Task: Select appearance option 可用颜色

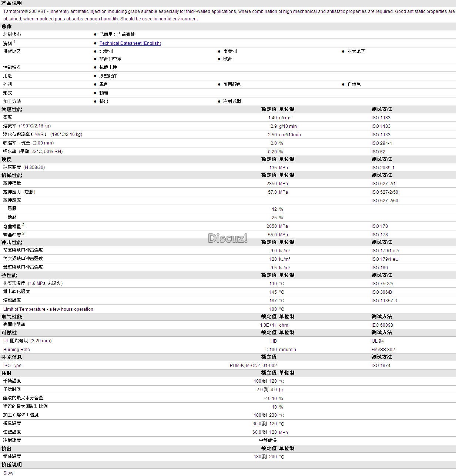Action: (232, 84)
